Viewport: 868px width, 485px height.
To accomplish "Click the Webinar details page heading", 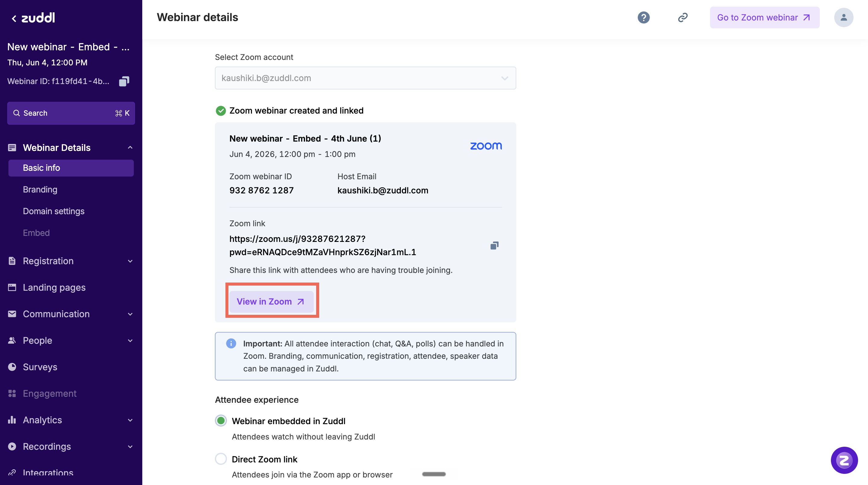I will (197, 17).
